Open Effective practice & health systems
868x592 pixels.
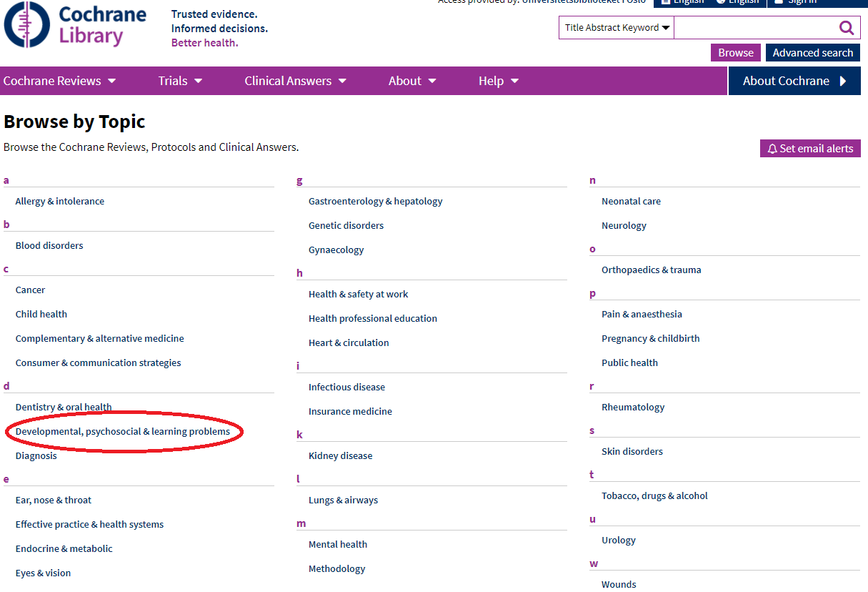tap(90, 525)
